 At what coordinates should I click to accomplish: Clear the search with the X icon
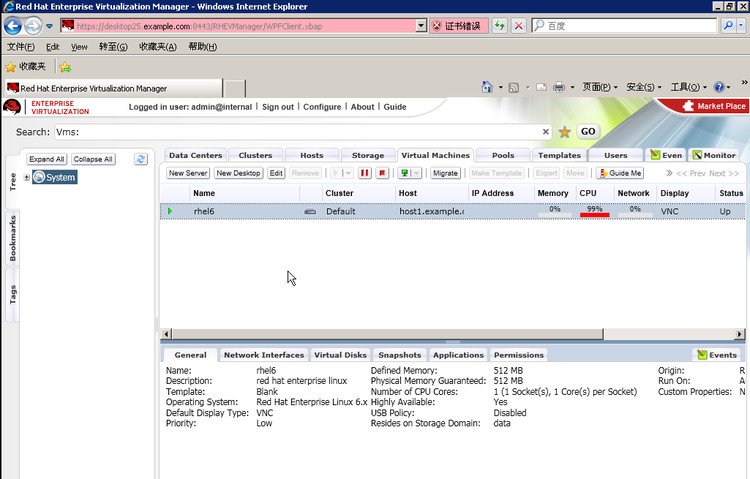pyautogui.click(x=545, y=132)
